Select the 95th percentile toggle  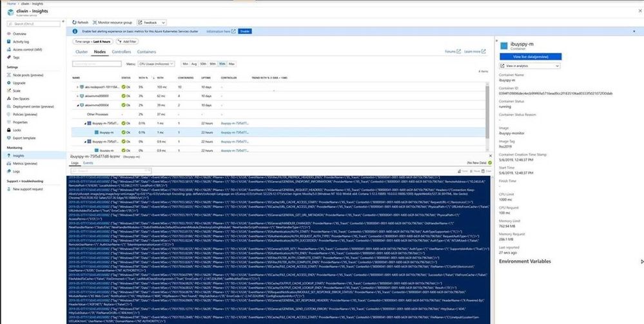(222, 64)
